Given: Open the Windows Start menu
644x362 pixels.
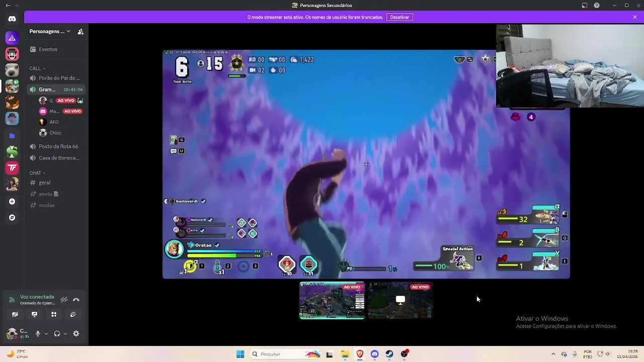Looking at the screenshot, I should (x=240, y=354).
